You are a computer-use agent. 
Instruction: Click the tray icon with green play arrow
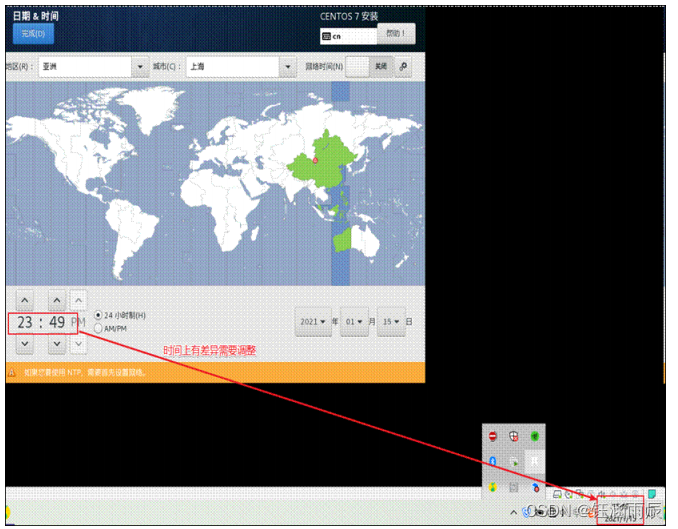tap(514, 462)
